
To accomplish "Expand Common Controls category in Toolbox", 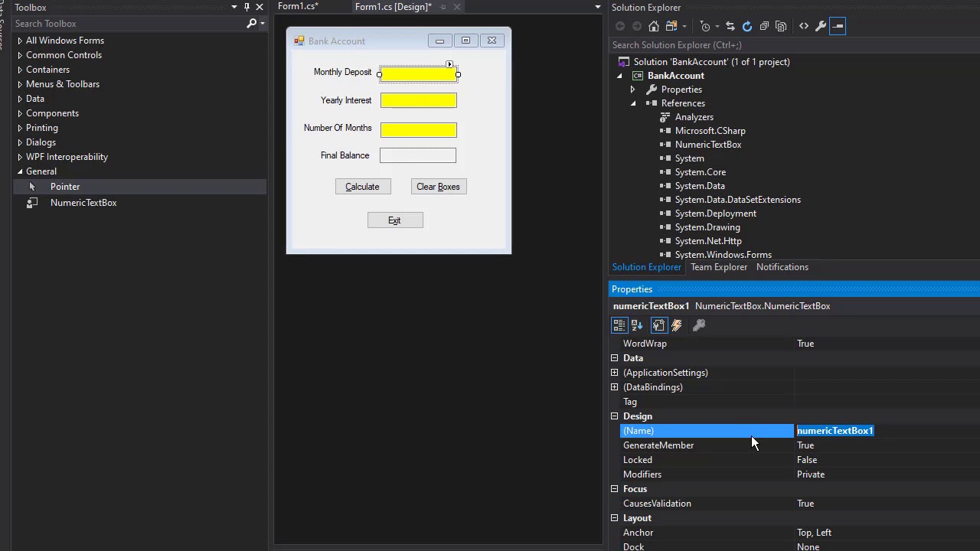I will click(x=20, y=55).
